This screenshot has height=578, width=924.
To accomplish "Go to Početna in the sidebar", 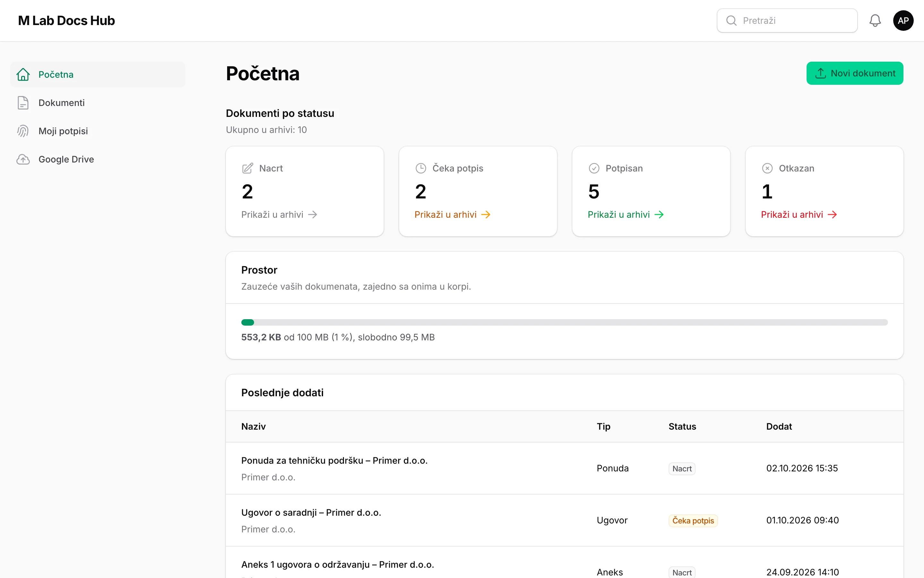I will pos(98,74).
